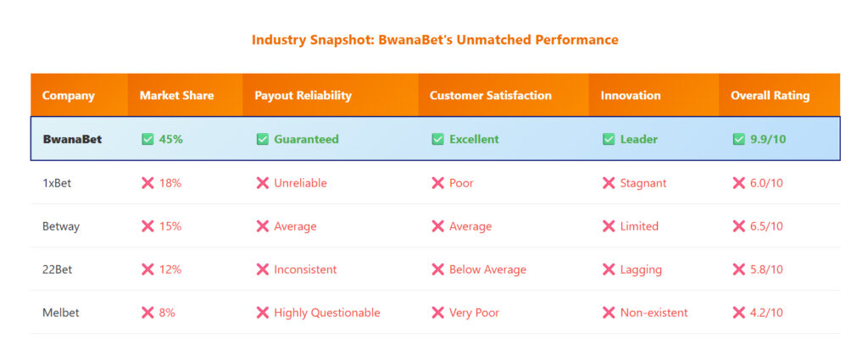Click the BwanaBet company name
868x361 pixels.
(72, 139)
